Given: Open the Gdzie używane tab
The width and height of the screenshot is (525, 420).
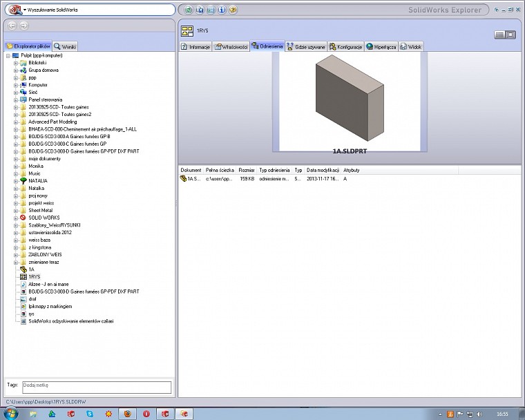Looking at the screenshot, I should pyautogui.click(x=306, y=47).
